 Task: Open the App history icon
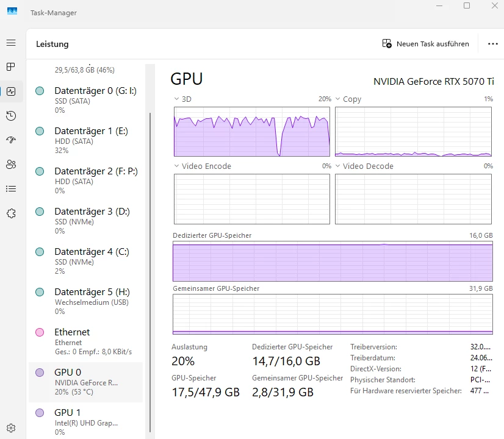[11, 116]
